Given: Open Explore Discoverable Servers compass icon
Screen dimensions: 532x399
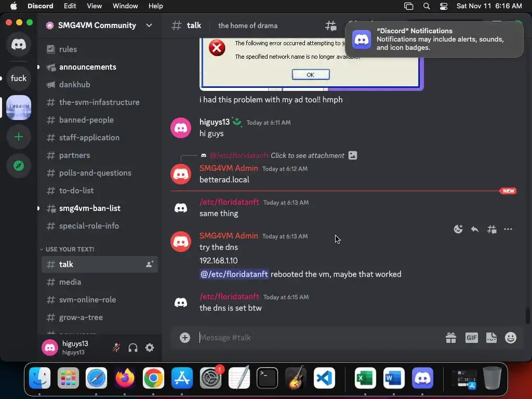Looking at the screenshot, I should coord(19,166).
